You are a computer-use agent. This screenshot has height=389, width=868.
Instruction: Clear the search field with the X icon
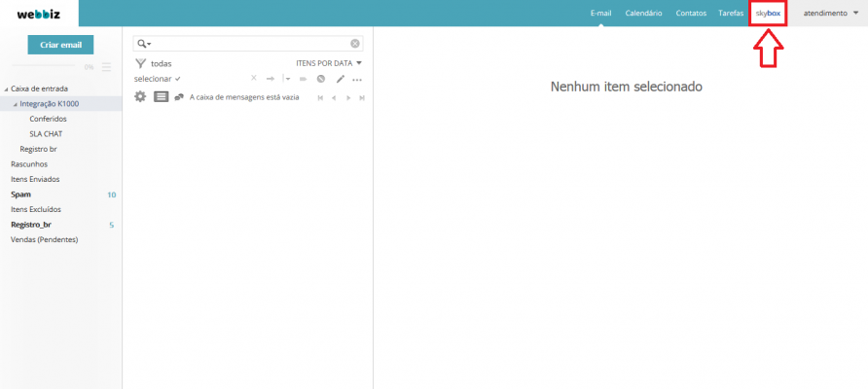coord(355,44)
